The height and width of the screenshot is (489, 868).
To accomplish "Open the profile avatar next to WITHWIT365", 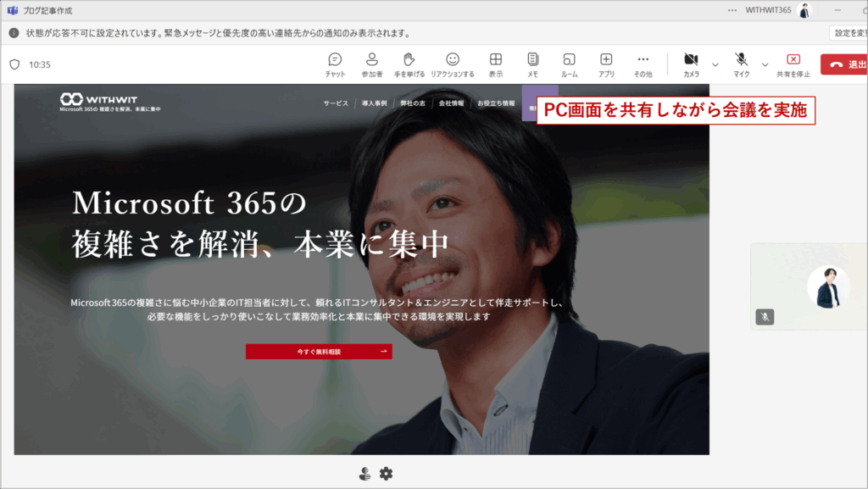I will pos(804,10).
